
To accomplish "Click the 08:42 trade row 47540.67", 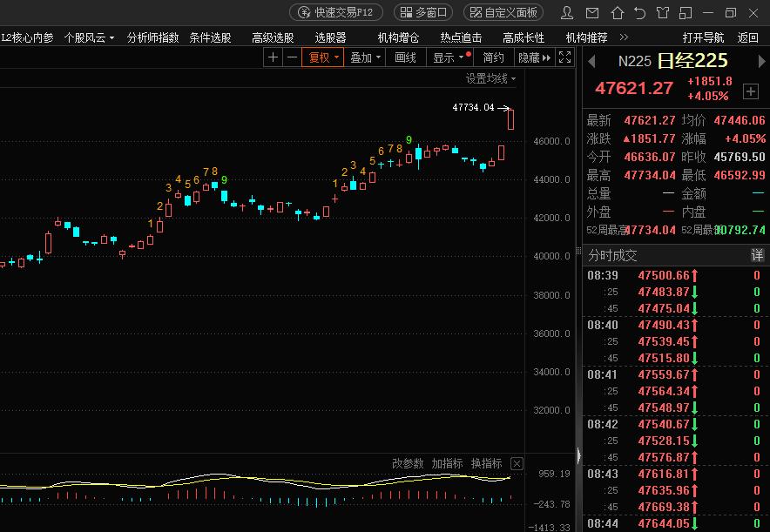I will (x=674, y=424).
